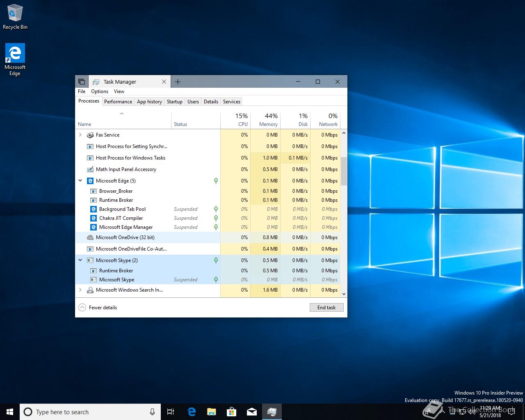Sort by the CPU column header
This screenshot has height=420, width=525.
(235, 120)
